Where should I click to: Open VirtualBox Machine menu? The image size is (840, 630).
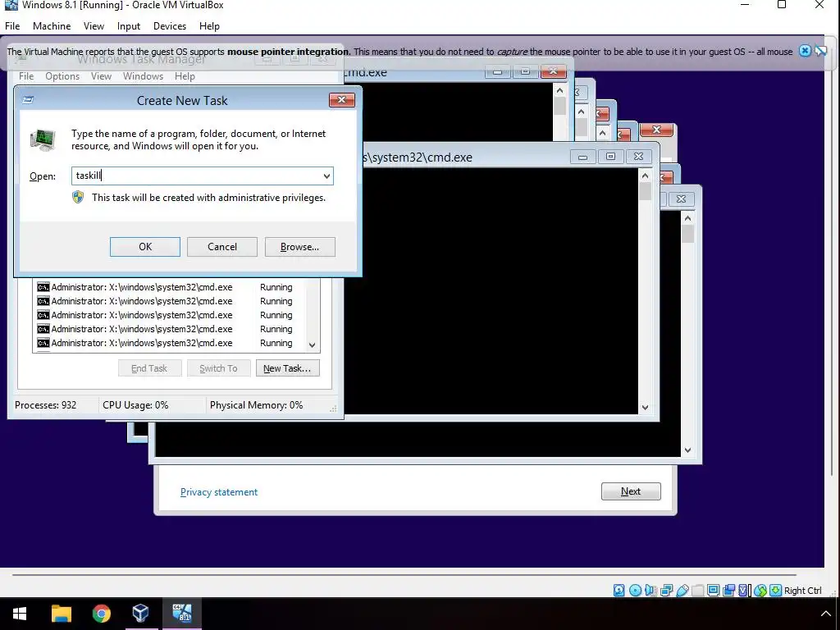pos(52,26)
